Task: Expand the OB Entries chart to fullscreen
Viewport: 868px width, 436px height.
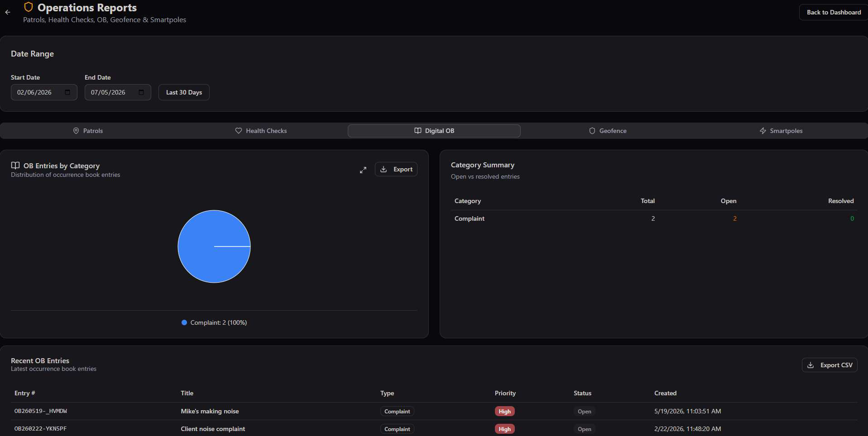Action: pyautogui.click(x=363, y=170)
